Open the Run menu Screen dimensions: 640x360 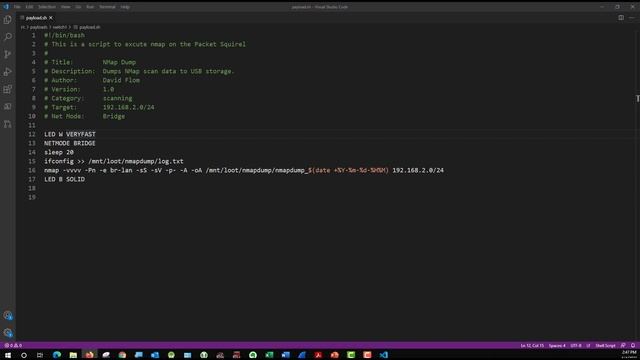point(90,7)
